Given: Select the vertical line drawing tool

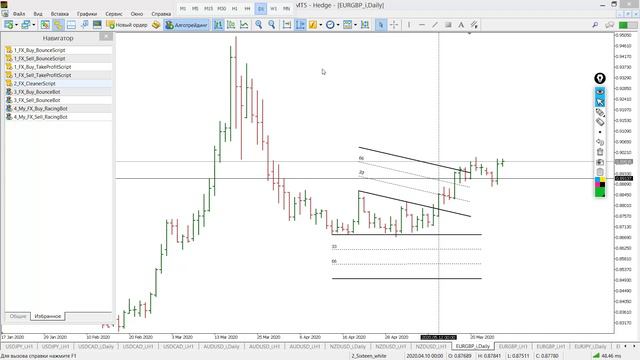Looking at the screenshot, I should (409, 25).
